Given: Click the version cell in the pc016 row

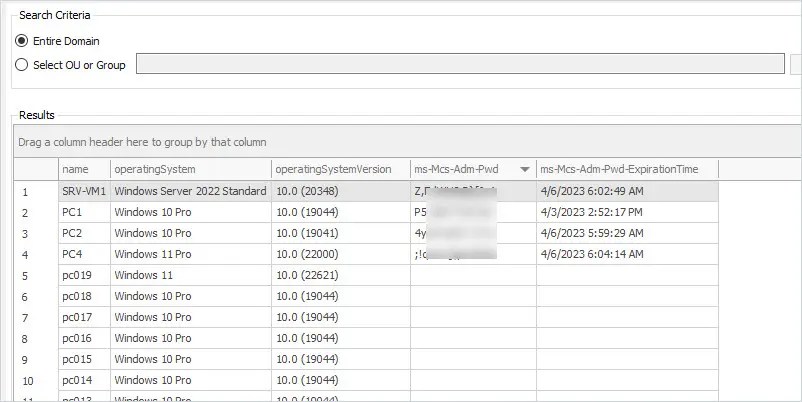Looking at the screenshot, I should click(341, 338).
